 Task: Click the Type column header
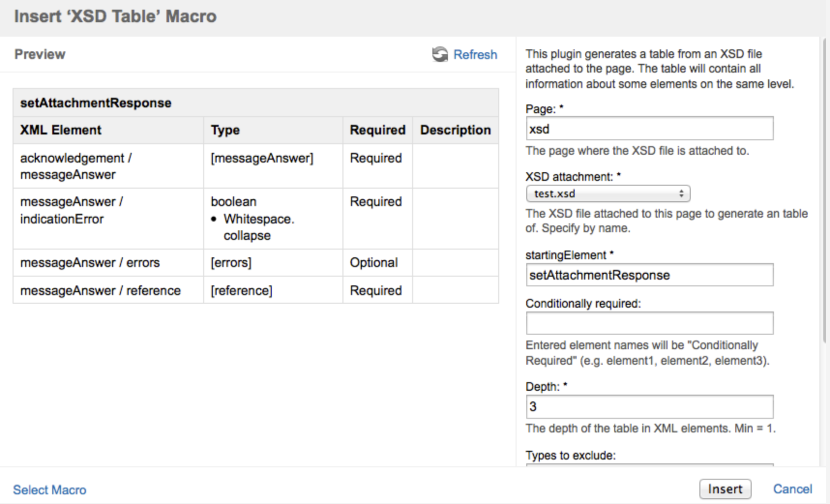coord(225,130)
